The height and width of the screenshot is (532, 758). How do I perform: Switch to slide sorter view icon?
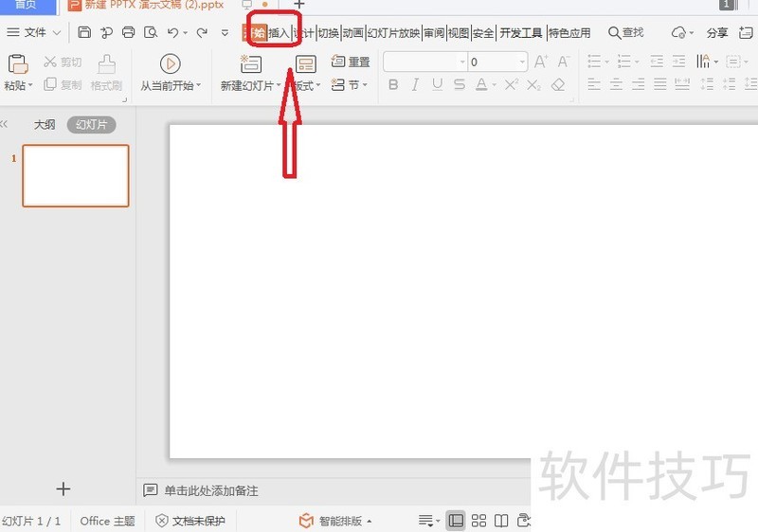pos(478,521)
